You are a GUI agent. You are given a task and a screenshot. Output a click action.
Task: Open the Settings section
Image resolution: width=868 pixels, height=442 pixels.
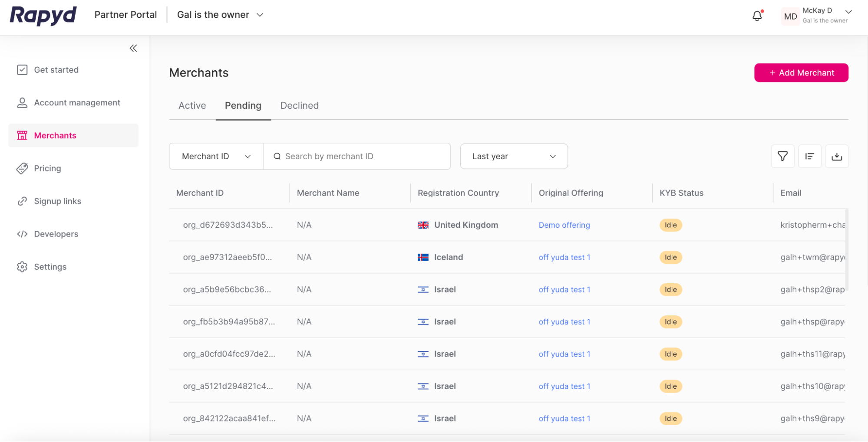(x=50, y=267)
